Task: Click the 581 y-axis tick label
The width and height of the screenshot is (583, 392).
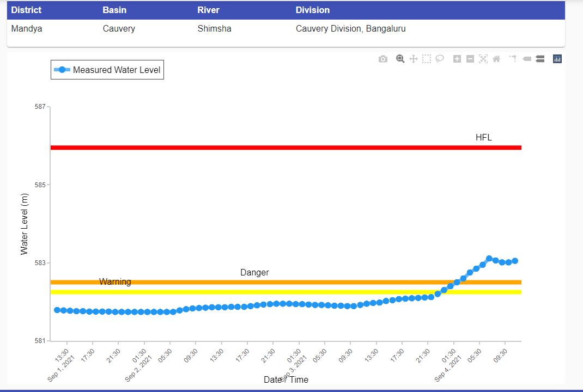Action: (40, 341)
